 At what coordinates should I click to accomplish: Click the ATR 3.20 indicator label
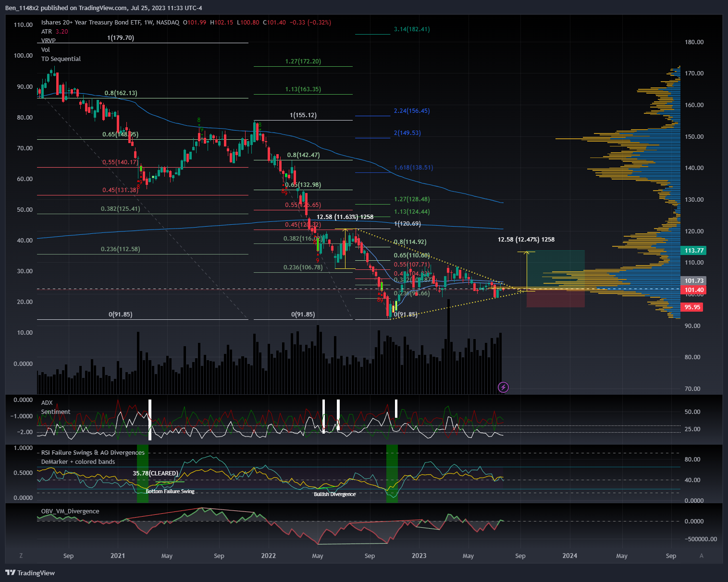[54, 31]
